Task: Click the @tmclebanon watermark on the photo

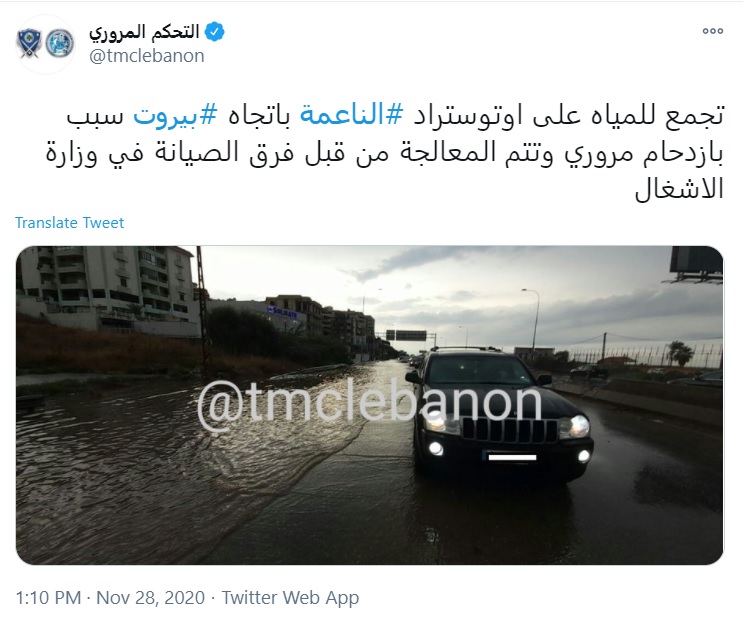Action: click(x=370, y=404)
